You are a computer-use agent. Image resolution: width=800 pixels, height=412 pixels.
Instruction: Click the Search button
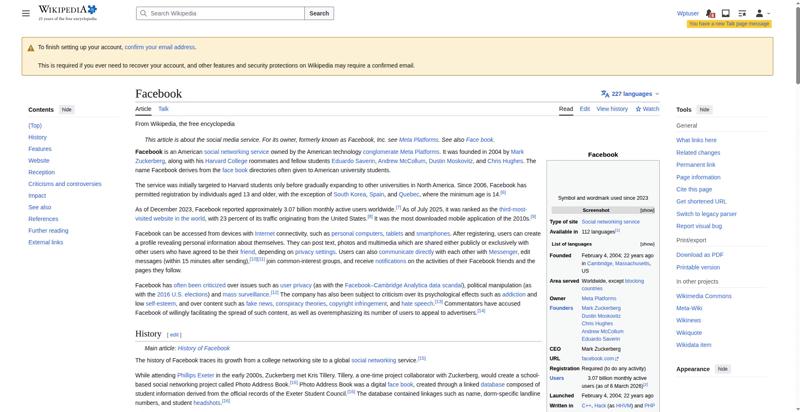[319, 13]
